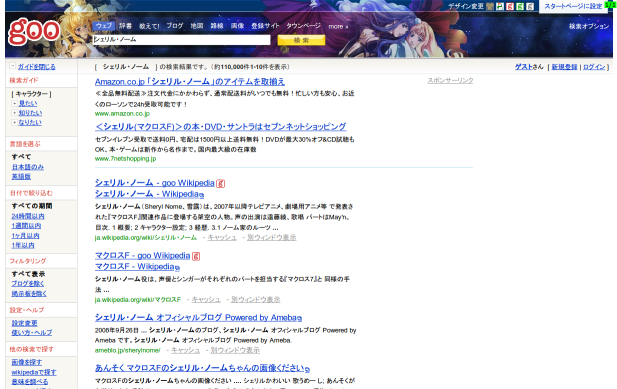Screen dimensions: 617x389
Task: Select the gray goo design theme icon
Action: point(530,6)
